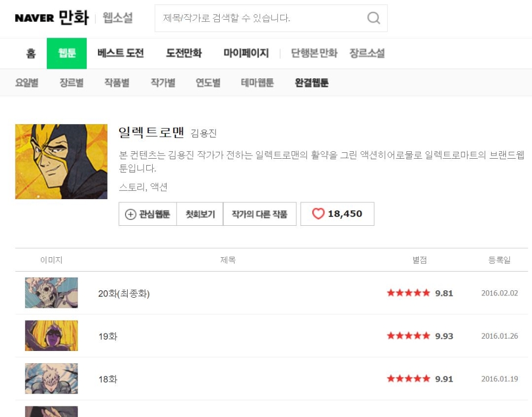
Task: Choose 작품별 submenu
Action: [x=117, y=83]
